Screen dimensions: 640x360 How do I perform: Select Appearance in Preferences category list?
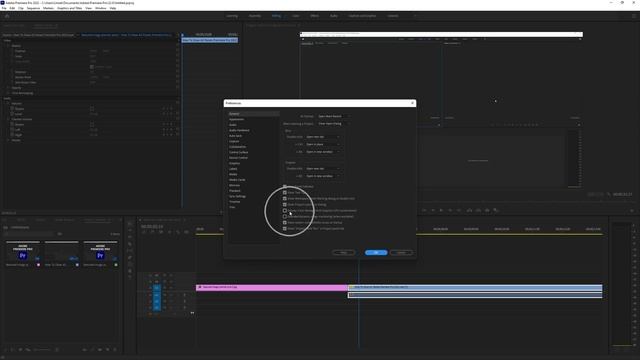click(236, 119)
